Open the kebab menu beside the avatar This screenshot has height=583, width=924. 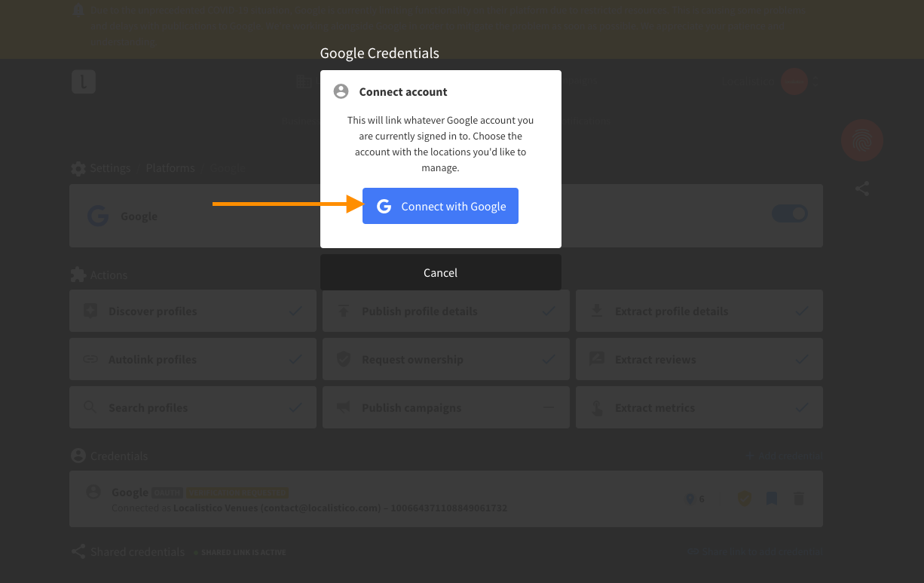[815, 81]
